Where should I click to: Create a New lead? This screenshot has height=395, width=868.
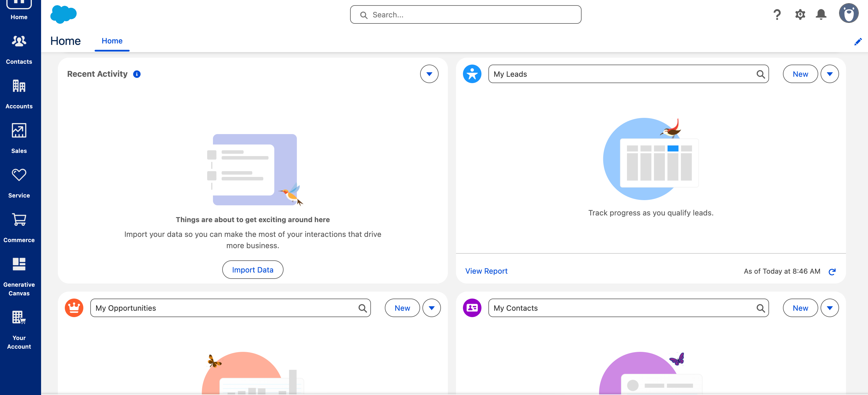(800, 74)
